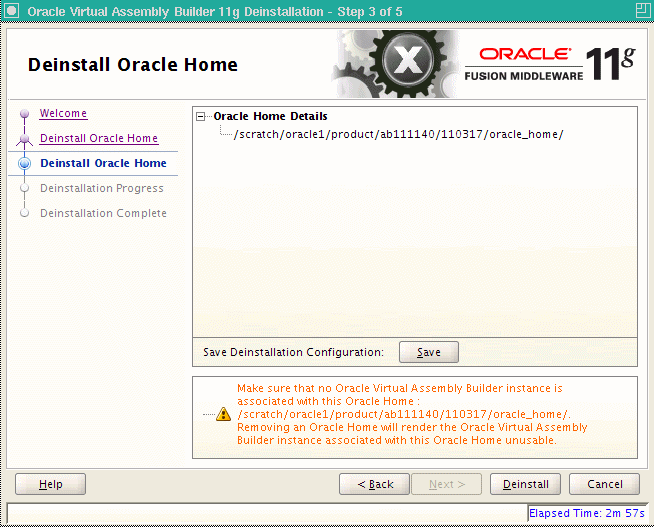Collapse the Oracle Home Details tree node
The width and height of the screenshot is (654, 527).
[201, 116]
